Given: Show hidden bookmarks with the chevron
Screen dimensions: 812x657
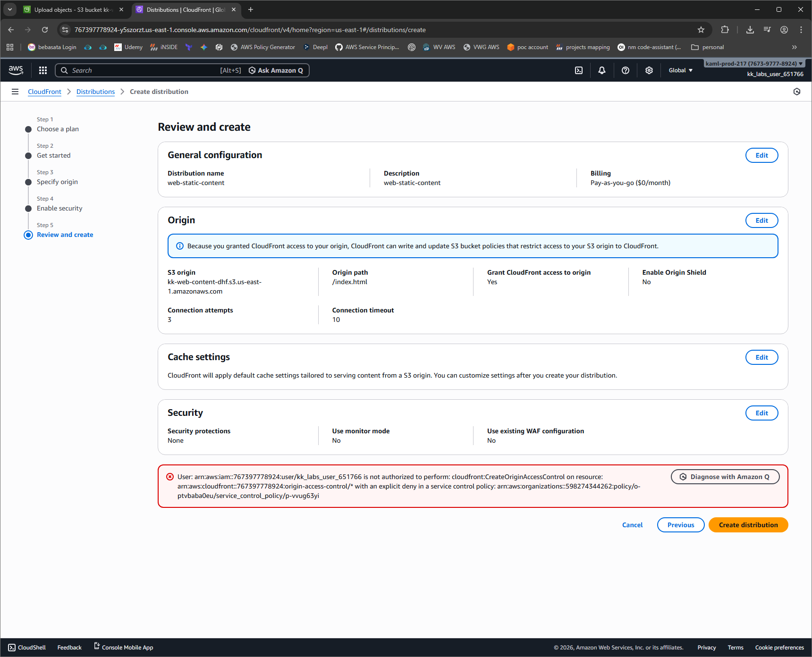Looking at the screenshot, I should [x=795, y=47].
